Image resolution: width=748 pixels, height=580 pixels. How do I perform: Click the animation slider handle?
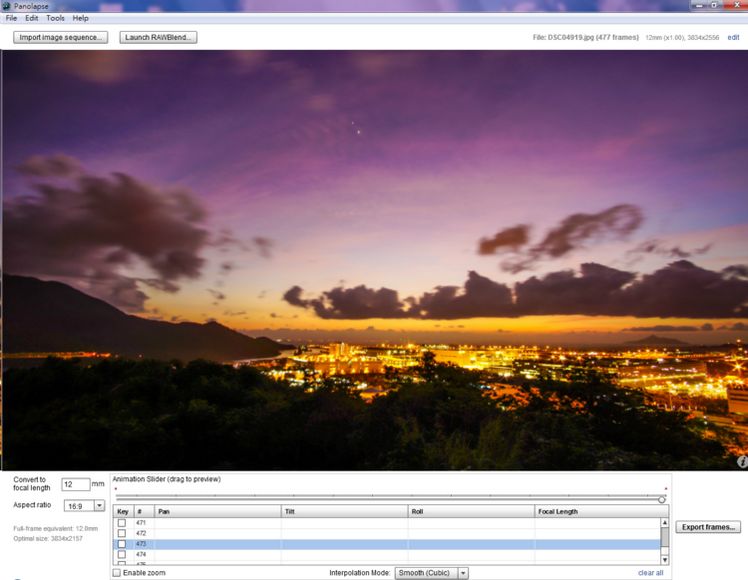(x=662, y=499)
